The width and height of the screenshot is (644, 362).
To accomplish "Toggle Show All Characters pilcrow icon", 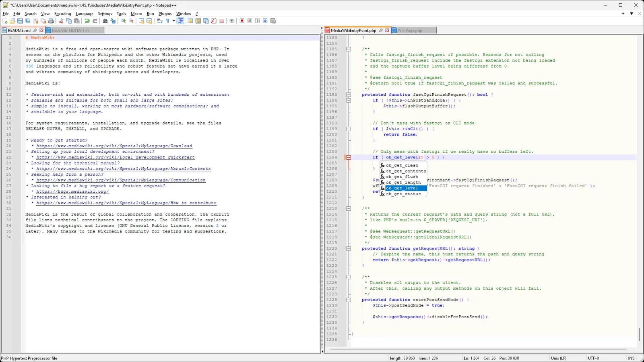I will pyautogui.click(x=167, y=21).
